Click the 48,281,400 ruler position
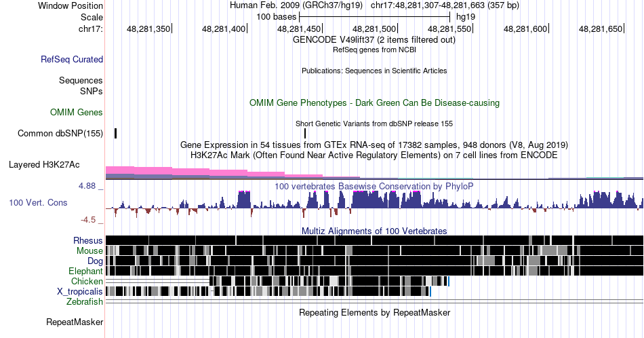 pyautogui.click(x=224, y=29)
